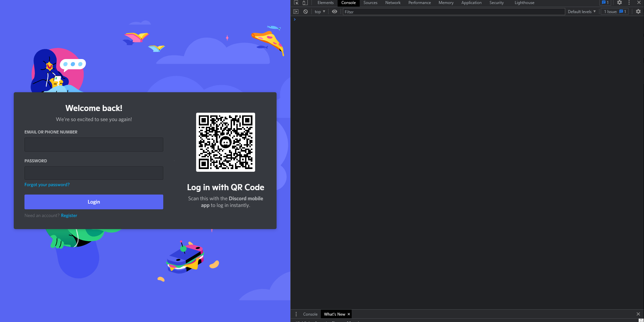644x322 pixels.
Task: Toggle the device toolbar icon
Action: [305, 3]
